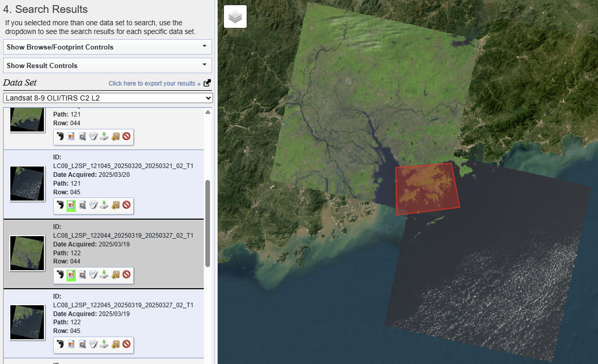Click the results list scrollbar handle
The width and height of the screenshot is (598, 364).
coord(207,223)
